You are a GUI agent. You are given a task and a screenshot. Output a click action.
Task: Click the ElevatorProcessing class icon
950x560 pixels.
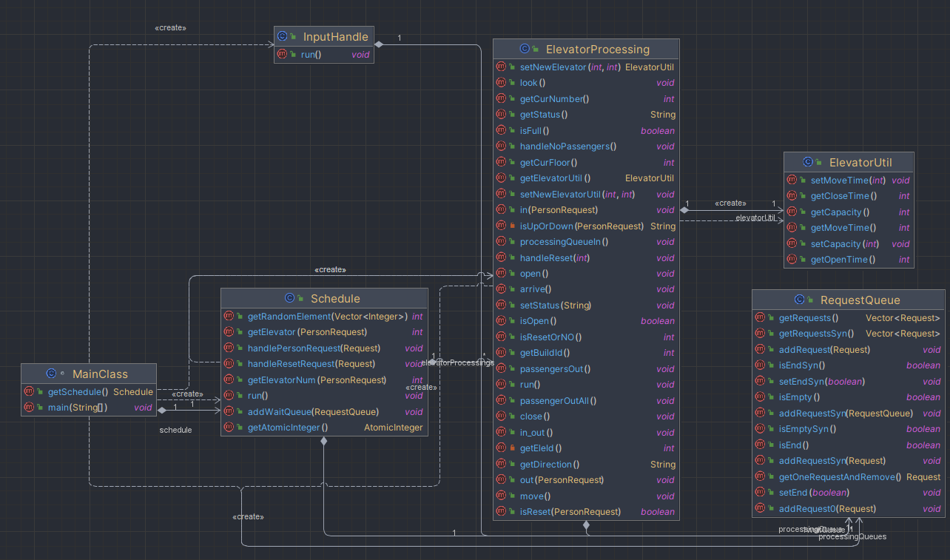tap(525, 49)
